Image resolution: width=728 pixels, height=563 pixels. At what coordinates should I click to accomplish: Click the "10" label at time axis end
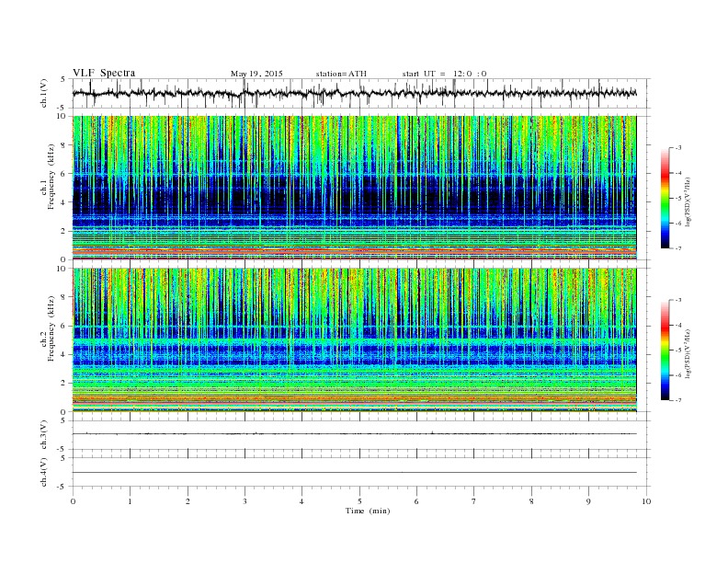(x=646, y=501)
